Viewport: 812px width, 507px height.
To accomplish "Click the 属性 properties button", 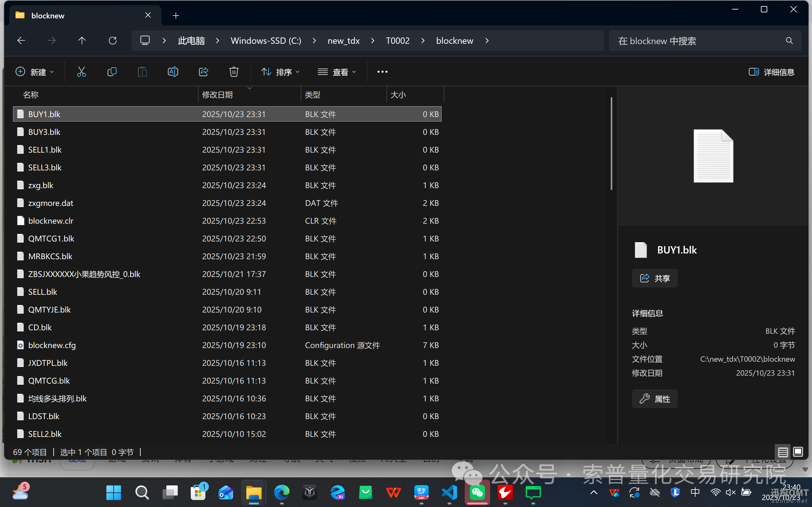I will 654,399.
